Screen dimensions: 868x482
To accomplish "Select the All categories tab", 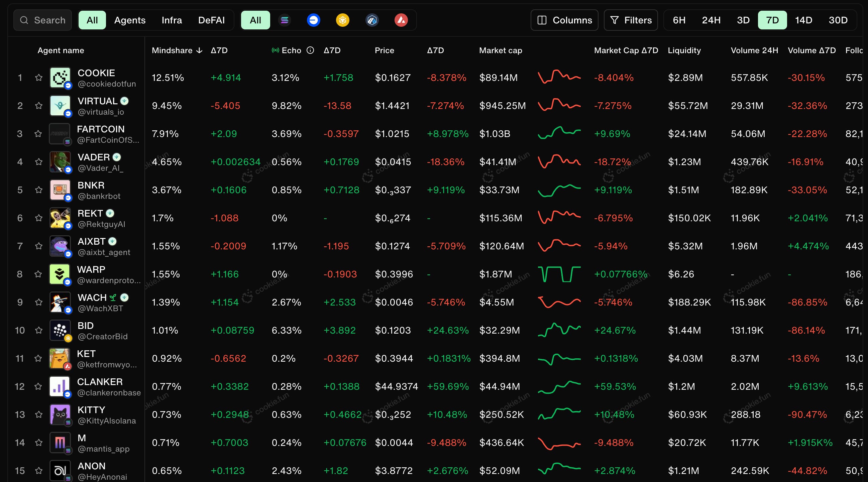I will coord(92,20).
